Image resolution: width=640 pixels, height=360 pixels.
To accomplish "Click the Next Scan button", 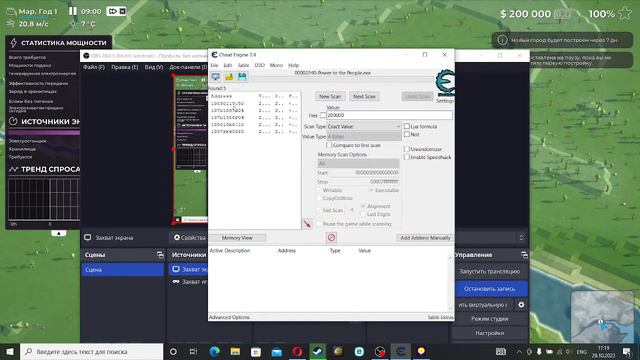I will pos(364,96).
